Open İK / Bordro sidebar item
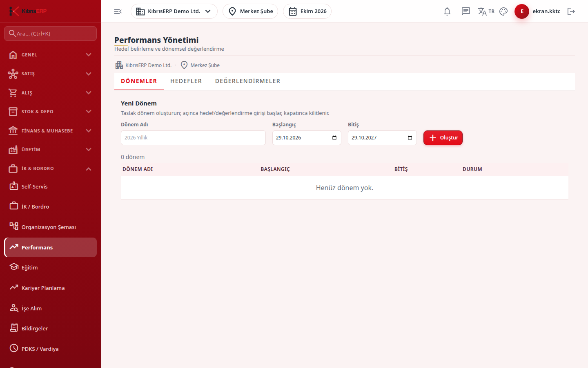This screenshot has width=588, height=368. click(51, 206)
